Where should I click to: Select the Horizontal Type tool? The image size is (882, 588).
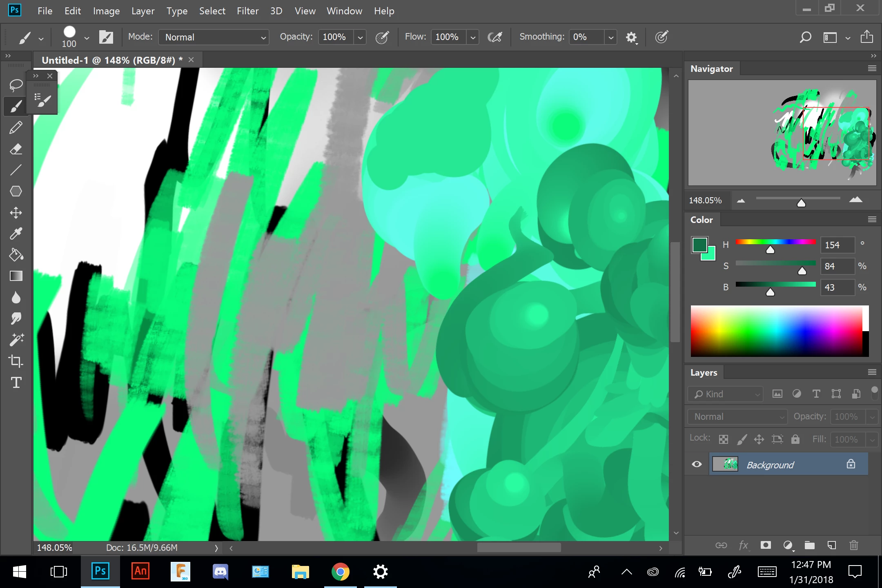pyautogui.click(x=16, y=382)
